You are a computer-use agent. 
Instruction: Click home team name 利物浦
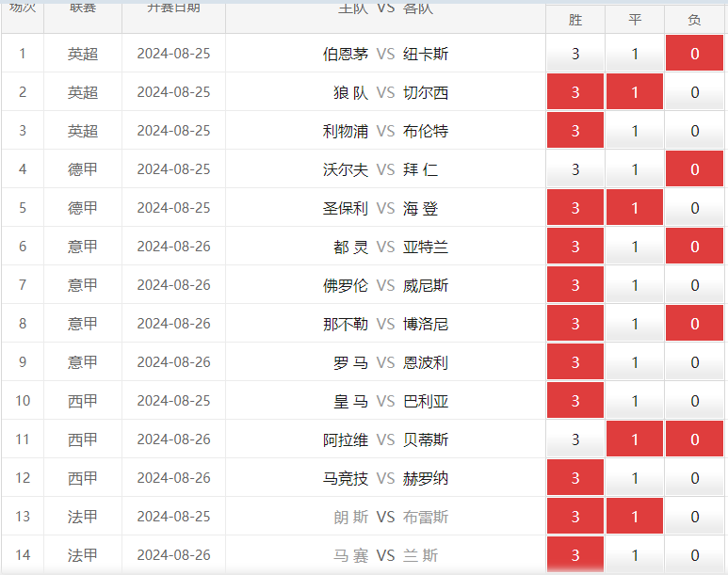click(x=346, y=131)
